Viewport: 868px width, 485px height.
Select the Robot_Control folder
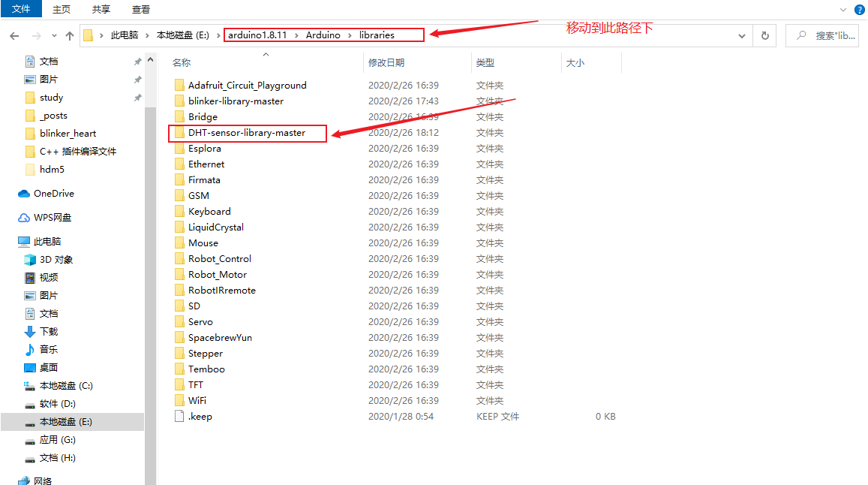coord(219,259)
